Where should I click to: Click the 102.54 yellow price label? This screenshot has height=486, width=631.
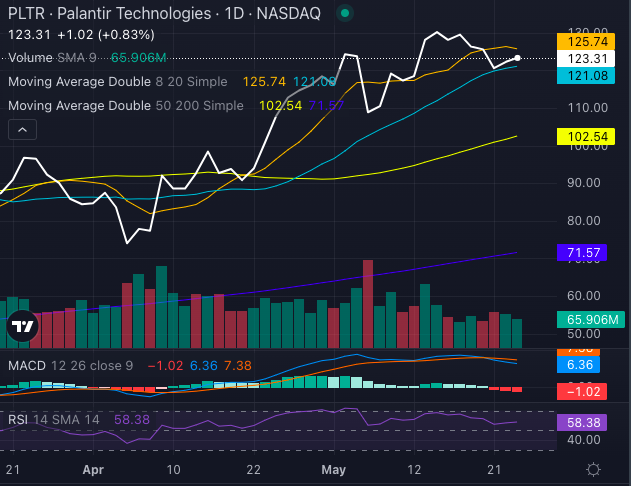pyautogui.click(x=586, y=136)
